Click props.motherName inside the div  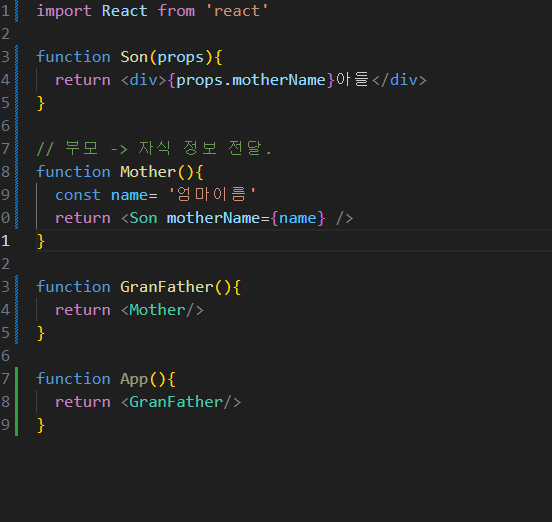click(x=251, y=80)
